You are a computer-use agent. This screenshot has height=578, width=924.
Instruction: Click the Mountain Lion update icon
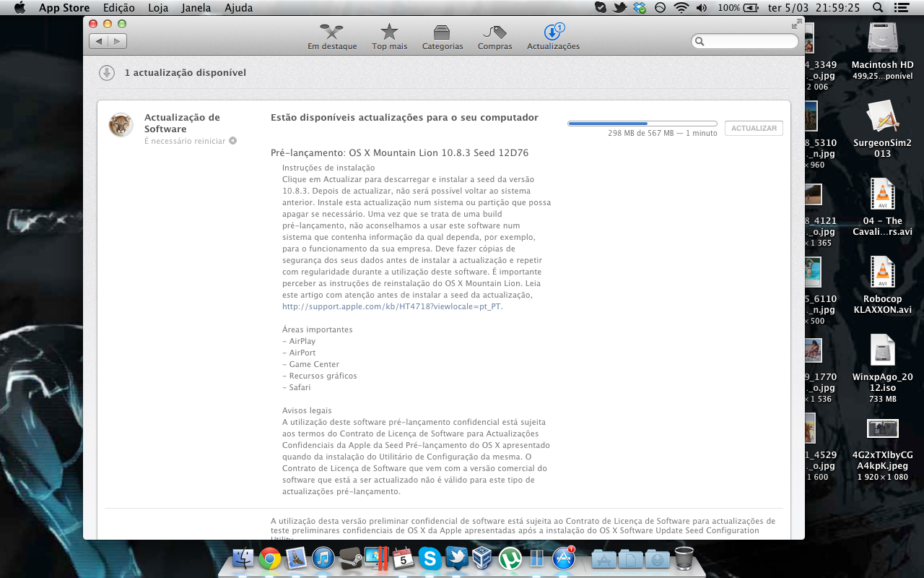(x=121, y=125)
